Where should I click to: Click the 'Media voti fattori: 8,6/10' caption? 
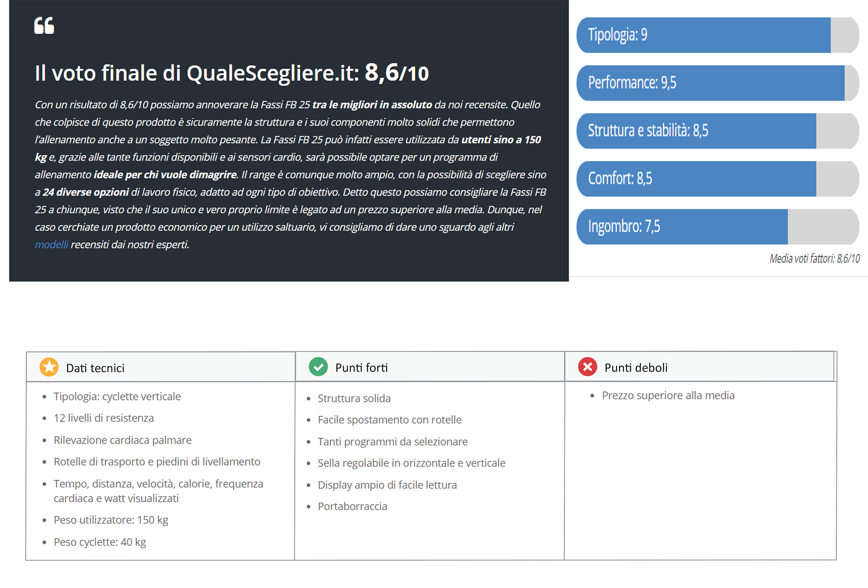click(814, 259)
